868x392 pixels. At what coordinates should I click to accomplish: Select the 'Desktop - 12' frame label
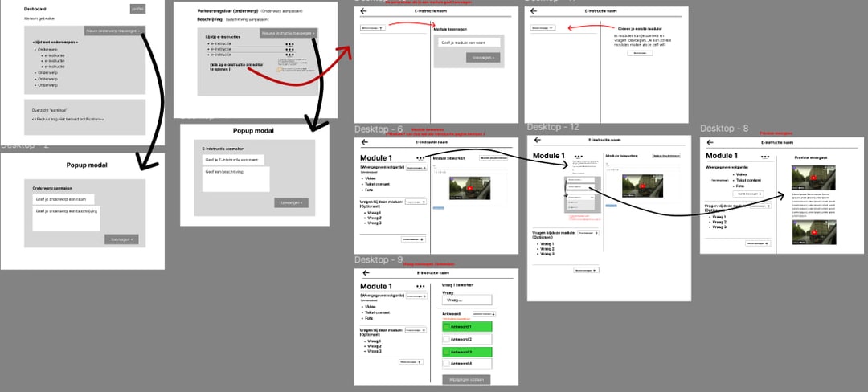(x=552, y=127)
